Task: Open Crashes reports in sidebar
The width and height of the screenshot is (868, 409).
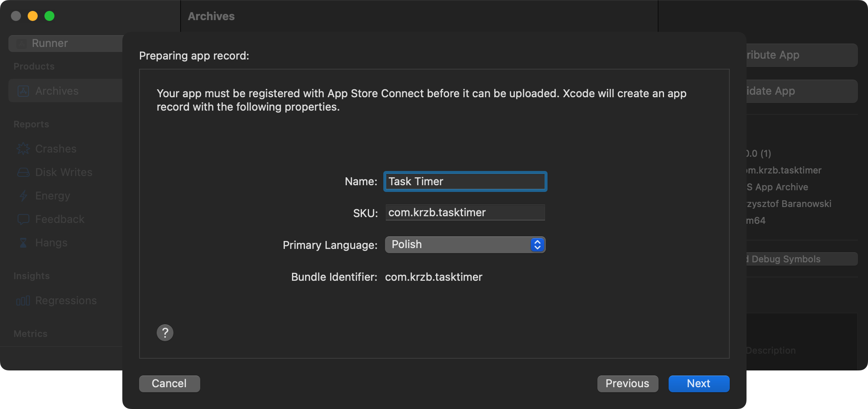Action: click(x=56, y=149)
